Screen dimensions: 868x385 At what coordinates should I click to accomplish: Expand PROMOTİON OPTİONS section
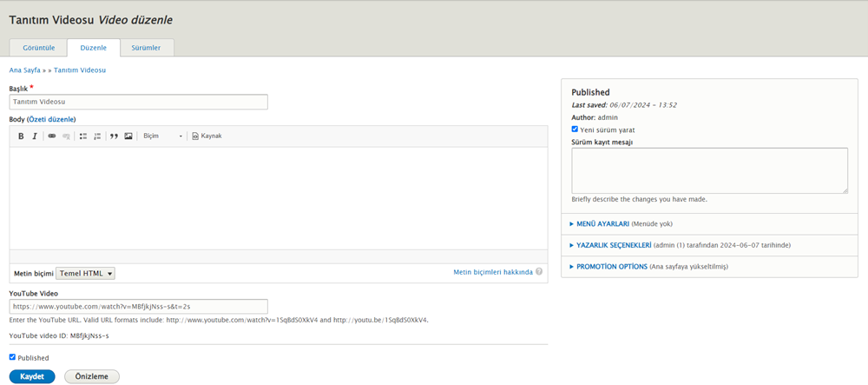coord(612,267)
